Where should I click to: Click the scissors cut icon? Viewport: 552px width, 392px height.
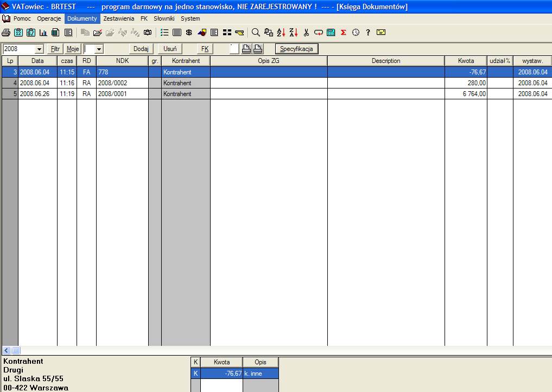click(x=306, y=33)
